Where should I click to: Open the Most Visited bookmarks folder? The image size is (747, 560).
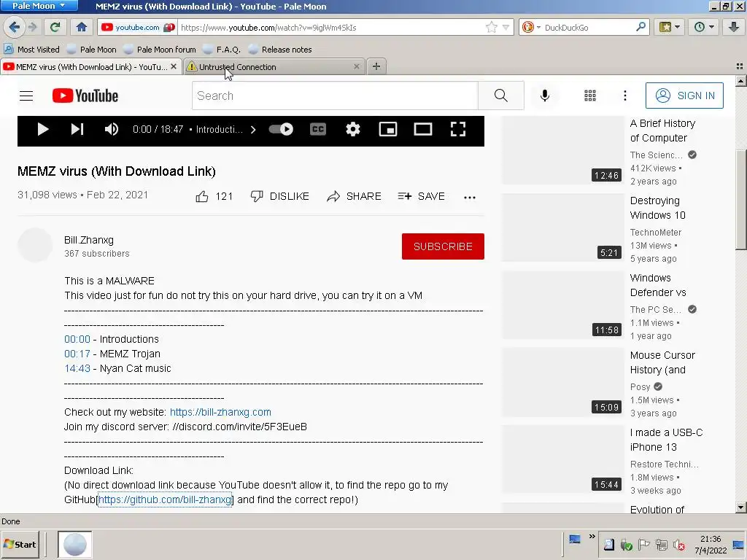click(x=31, y=49)
